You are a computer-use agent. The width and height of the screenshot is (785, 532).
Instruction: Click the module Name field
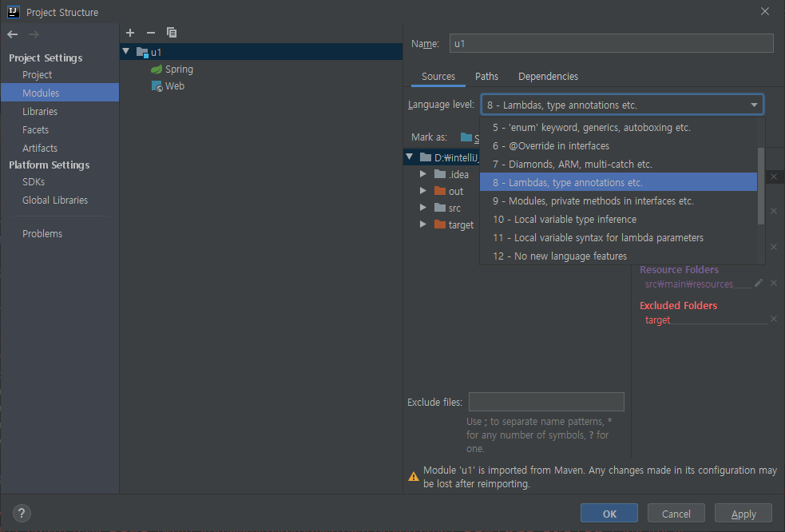pos(611,44)
